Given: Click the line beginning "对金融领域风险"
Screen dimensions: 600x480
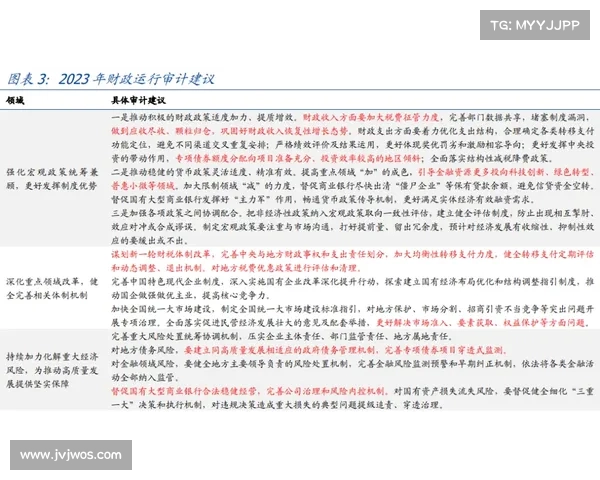Looking at the screenshot, I should pos(352,364).
